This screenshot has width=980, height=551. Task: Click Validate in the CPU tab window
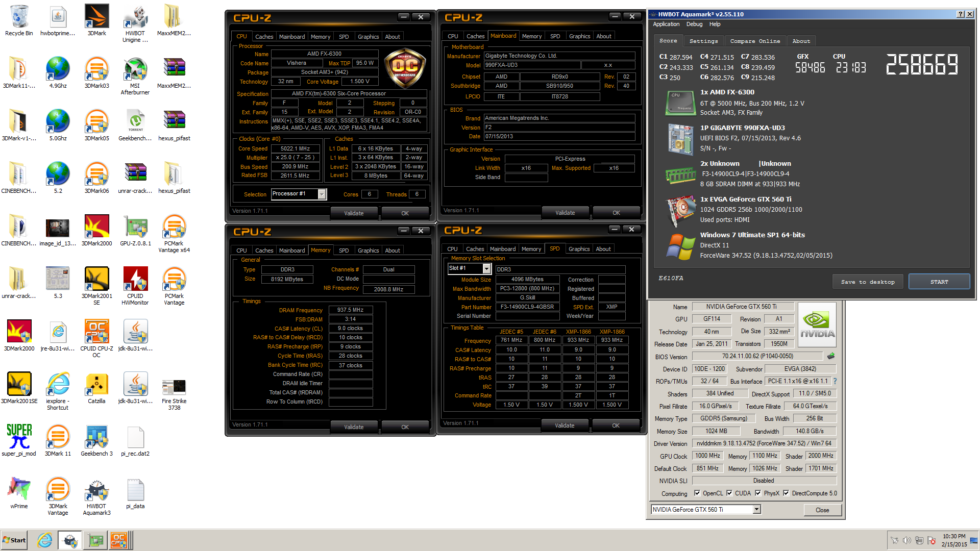(x=354, y=213)
